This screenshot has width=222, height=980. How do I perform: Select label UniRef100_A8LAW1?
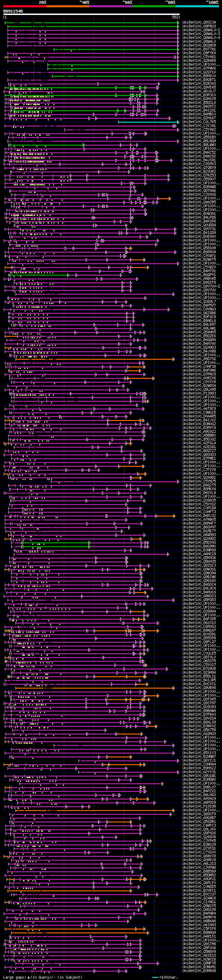click(199, 328)
